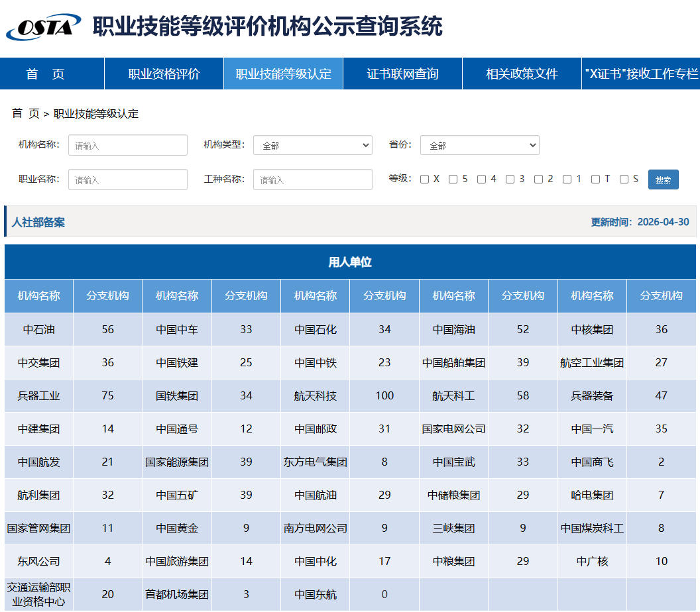Open the 中国中车 institution entry

pyautogui.click(x=177, y=330)
